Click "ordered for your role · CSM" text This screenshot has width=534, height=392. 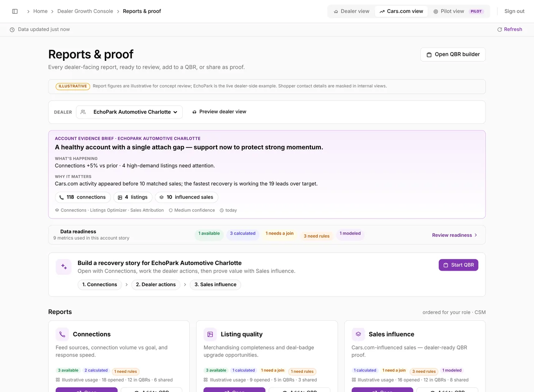pos(454,312)
